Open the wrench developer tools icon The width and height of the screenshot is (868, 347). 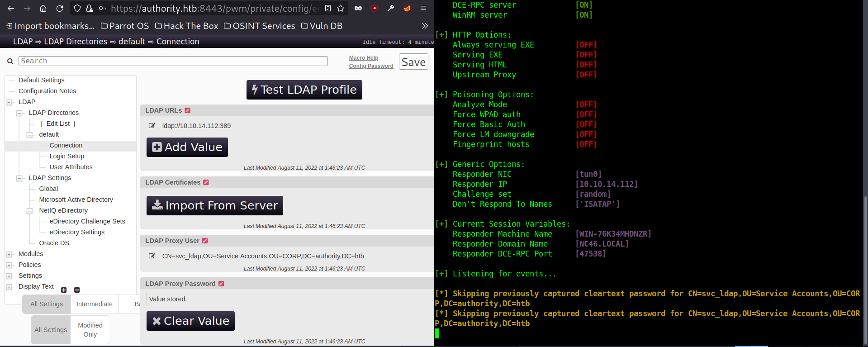(x=391, y=8)
